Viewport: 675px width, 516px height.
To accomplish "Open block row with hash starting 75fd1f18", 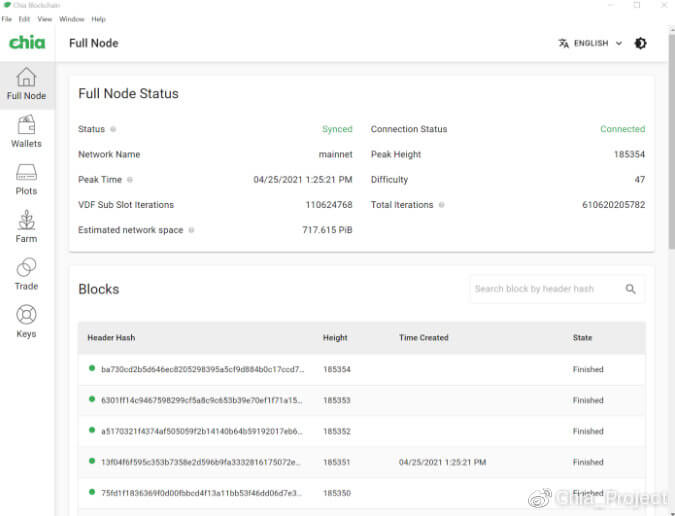I will [x=362, y=493].
